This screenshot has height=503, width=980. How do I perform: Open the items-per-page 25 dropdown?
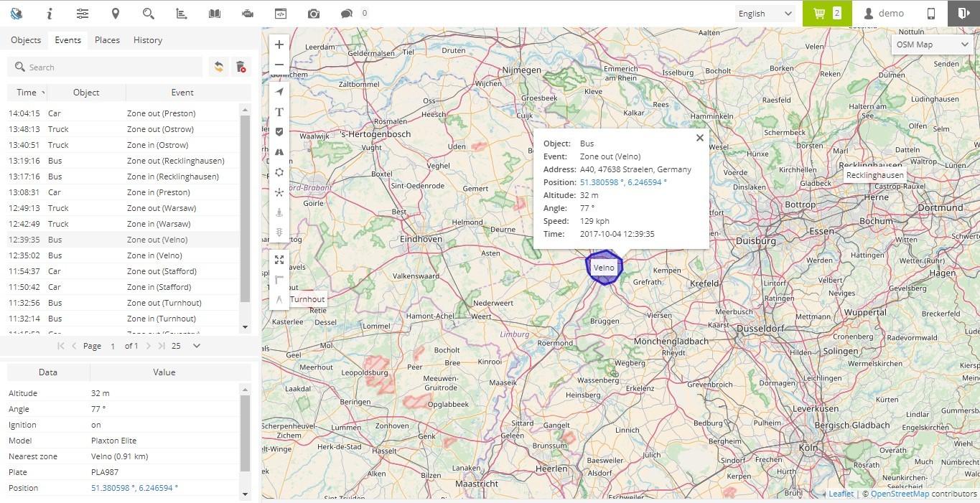[x=183, y=346]
